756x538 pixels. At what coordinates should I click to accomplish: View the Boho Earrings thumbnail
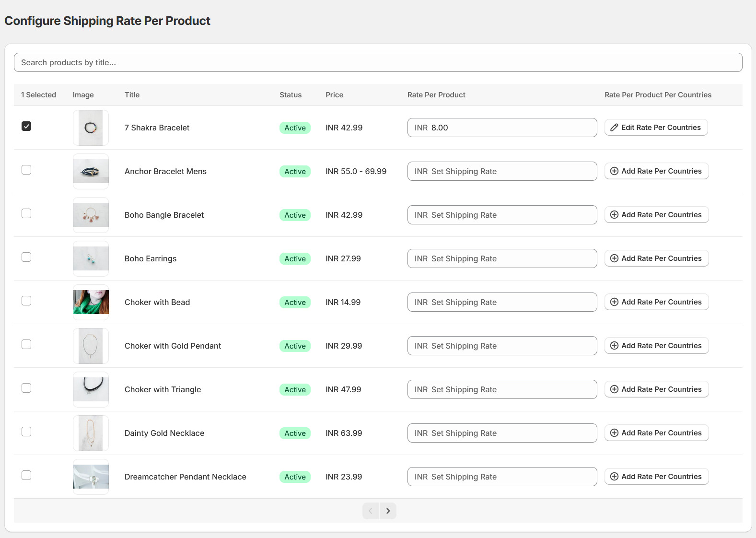click(x=91, y=258)
